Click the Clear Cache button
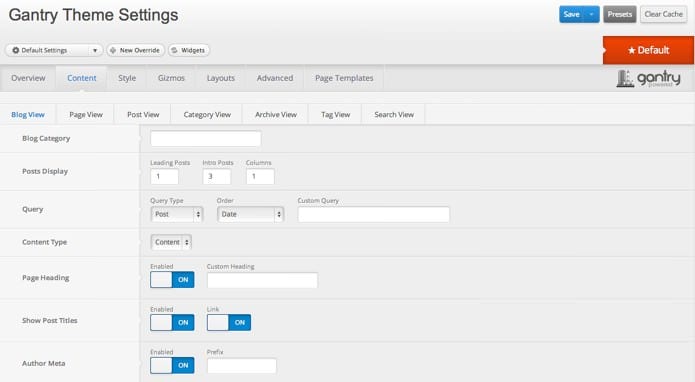 coord(664,14)
